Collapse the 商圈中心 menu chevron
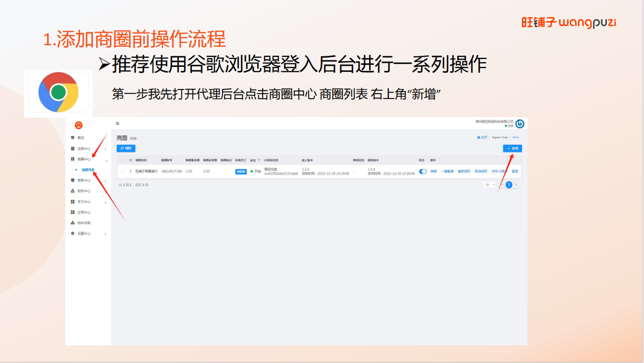Viewport: 644px width, 363px height. point(106,161)
